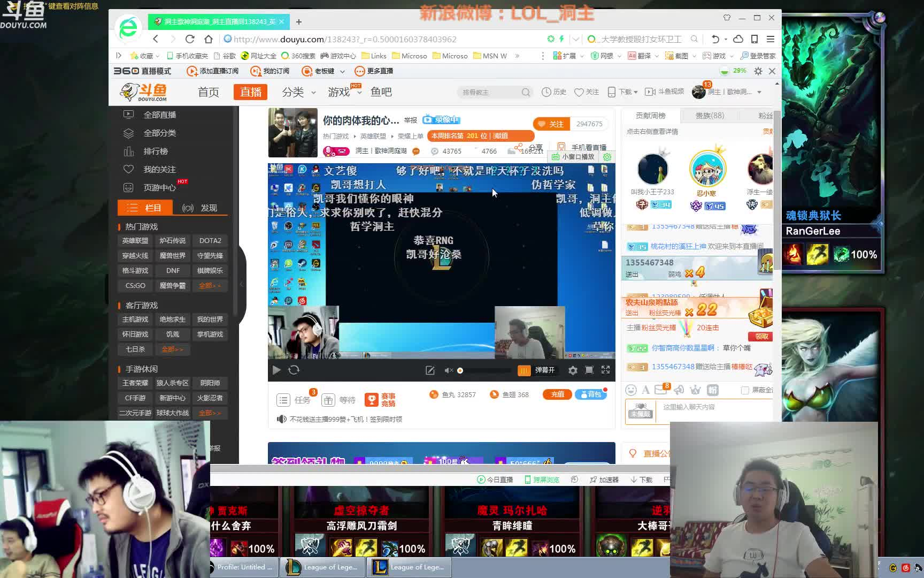Open the 任务 tasks button below player
924x578 pixels.
pos(294,400)
